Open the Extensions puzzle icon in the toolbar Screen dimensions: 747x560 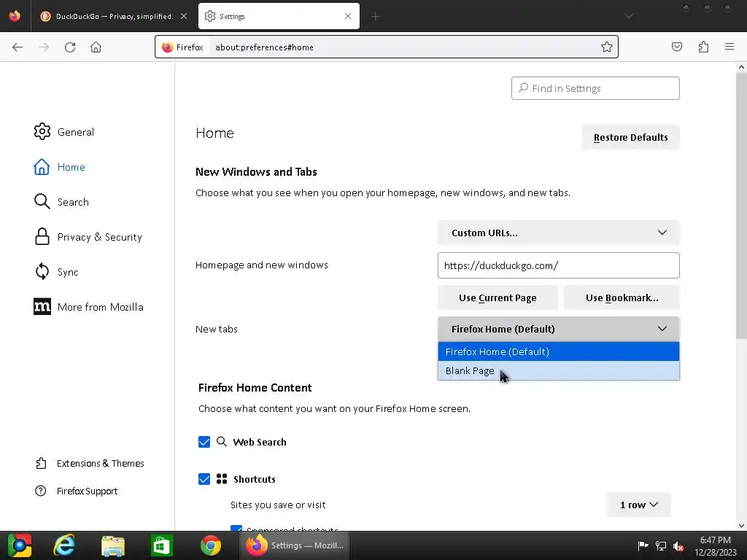point(703,47)
